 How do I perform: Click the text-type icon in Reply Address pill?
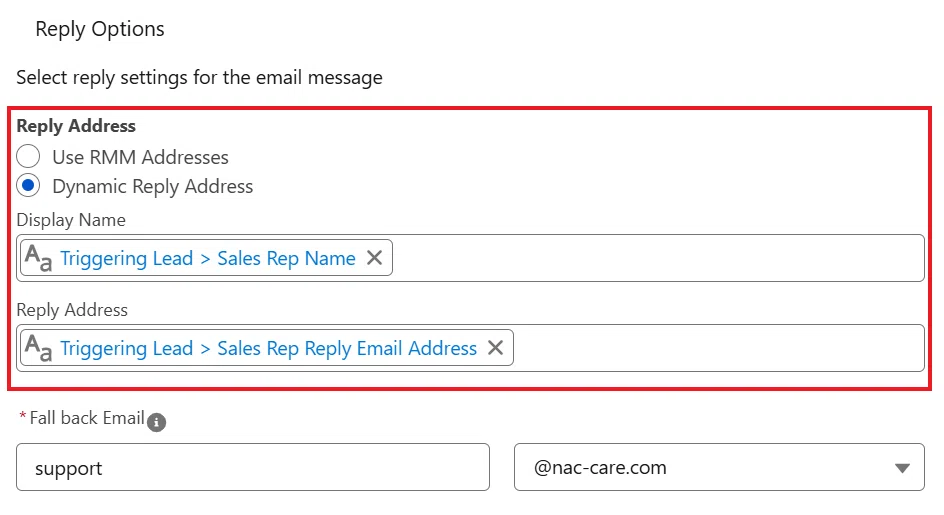point(38,348)
